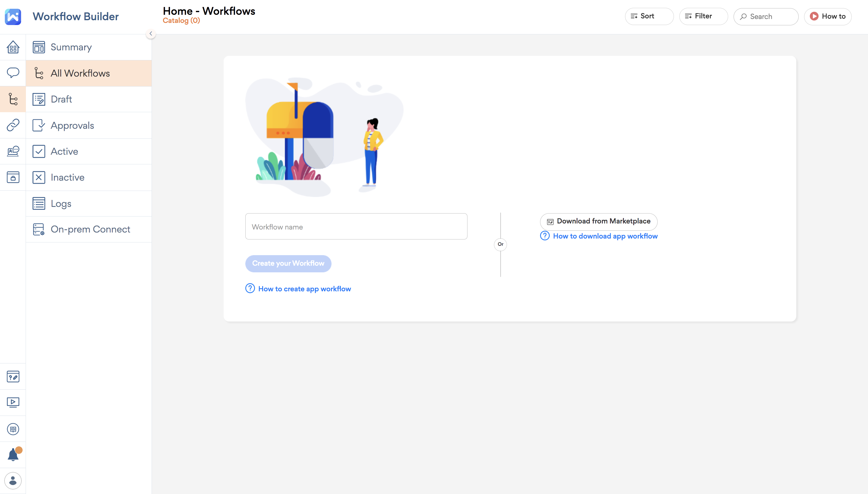This screenshot has width=868, height=494.
Task: Open How to create app workflow link
Action: [x=304, y=289]
